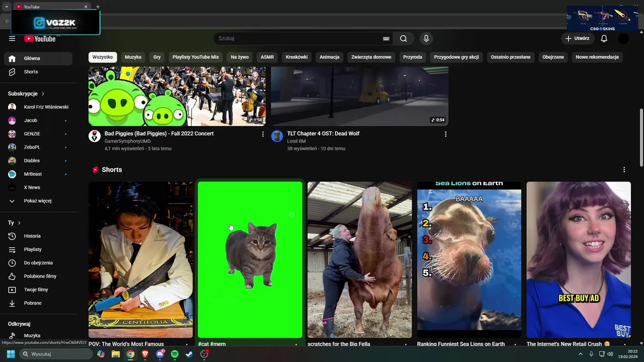Open Discord from the taskbar
Image resolution: width=644 pixels, height=362 pixels.
click(160, 354)
